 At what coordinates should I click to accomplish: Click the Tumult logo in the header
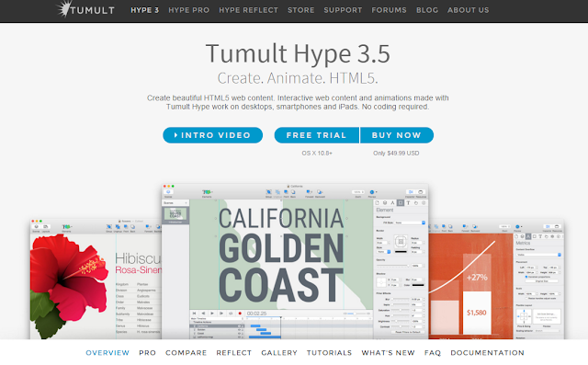tap(85, 10)
